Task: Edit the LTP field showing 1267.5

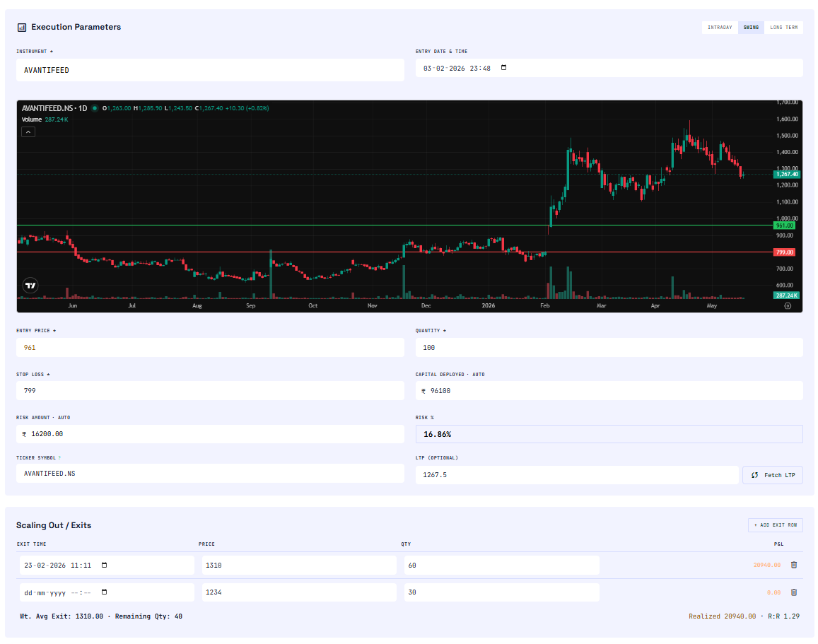Action: point(577,475)
